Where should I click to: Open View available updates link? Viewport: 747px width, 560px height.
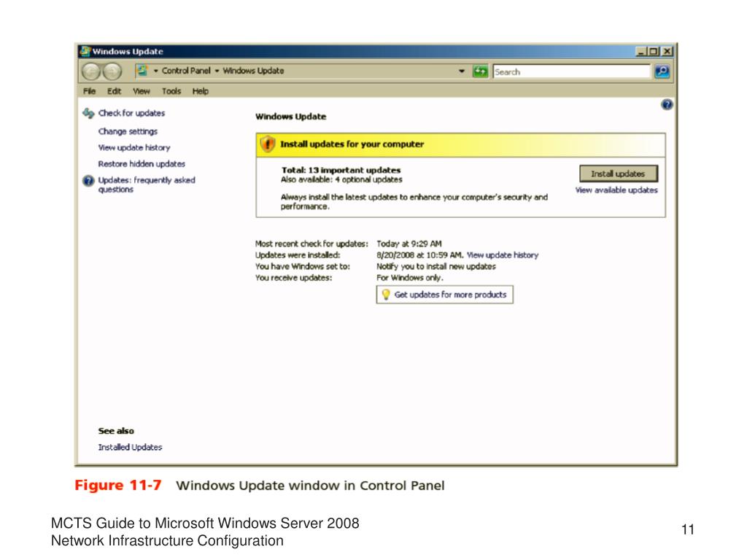tap(616, 190)
